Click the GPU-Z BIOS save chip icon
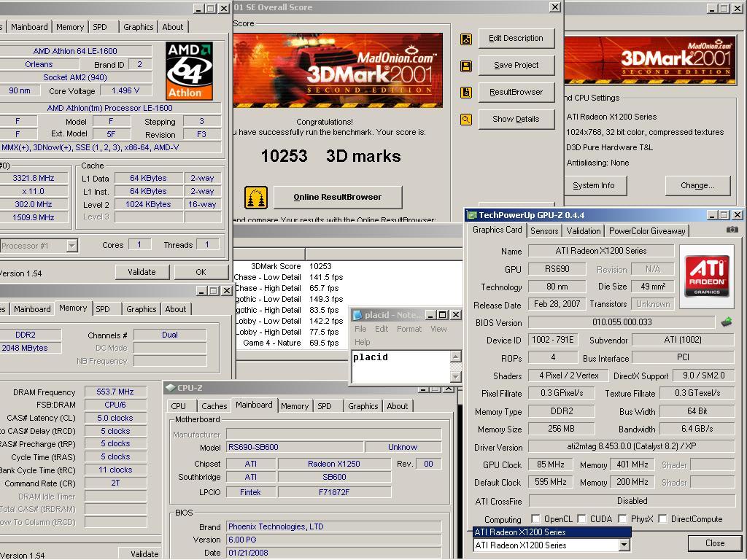Image resolution: width=747 pixels, height=560 pixels. pos(727,322)
